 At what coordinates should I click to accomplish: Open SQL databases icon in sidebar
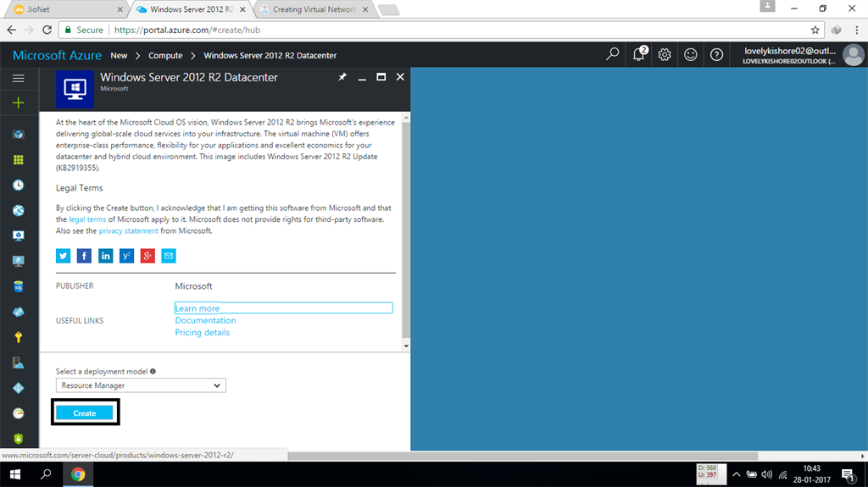(x=19, y=286)
